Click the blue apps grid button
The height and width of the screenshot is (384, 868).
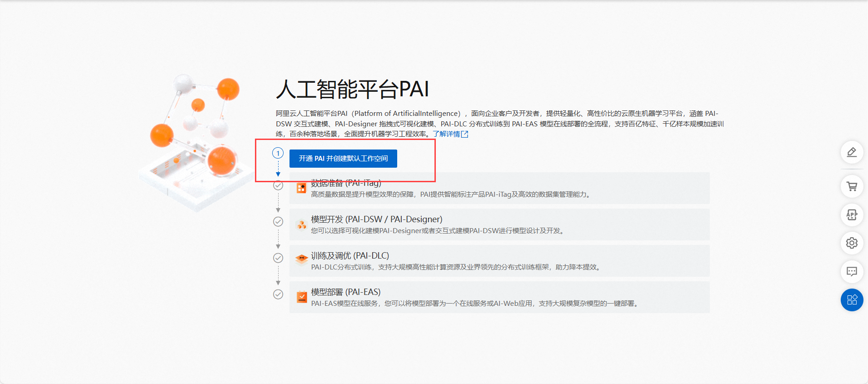[x=852, y=300]
